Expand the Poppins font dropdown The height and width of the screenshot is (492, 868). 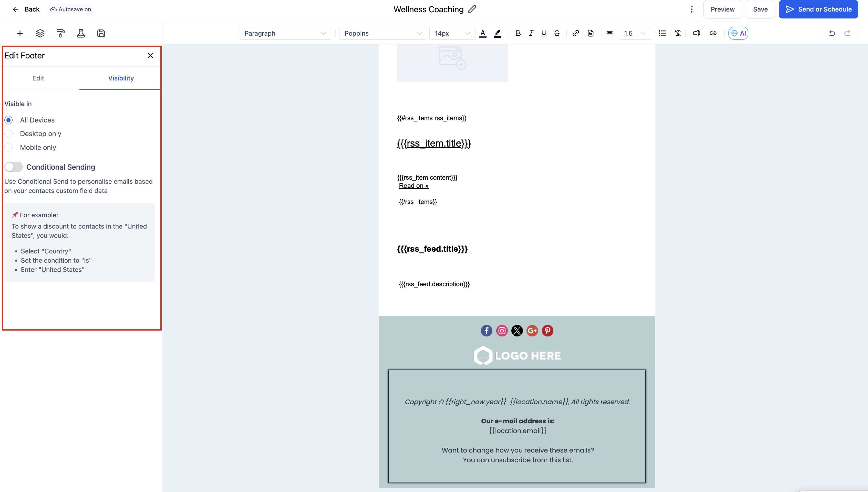click(x=383, y=33)
